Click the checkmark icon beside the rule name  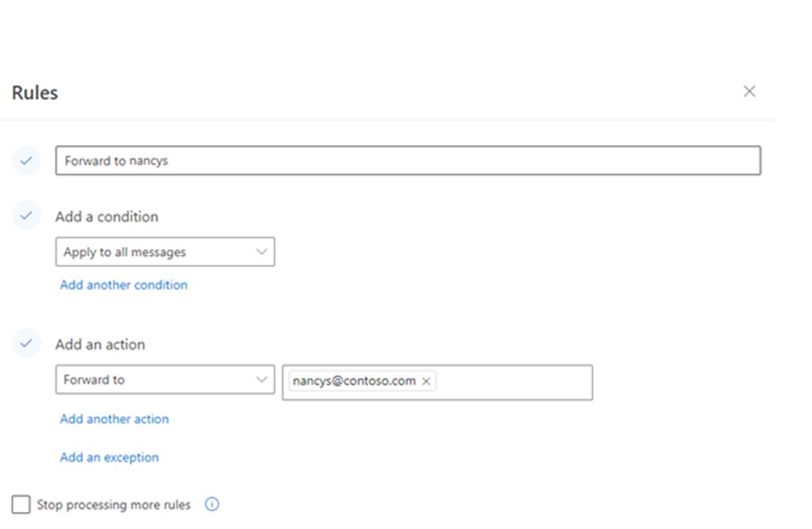tap(26, 161)
